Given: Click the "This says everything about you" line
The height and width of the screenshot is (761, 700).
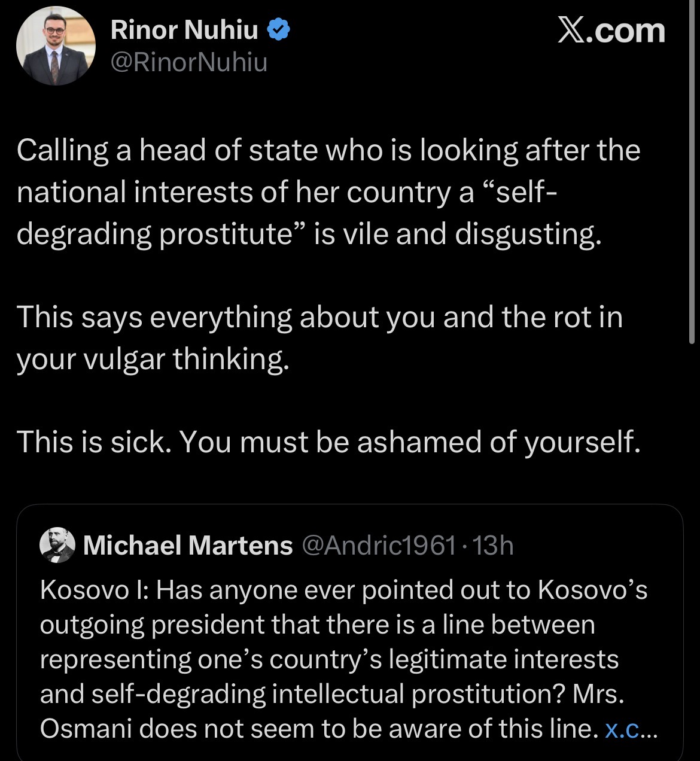Looking at the screenshot, I should (x=319, y=316).
